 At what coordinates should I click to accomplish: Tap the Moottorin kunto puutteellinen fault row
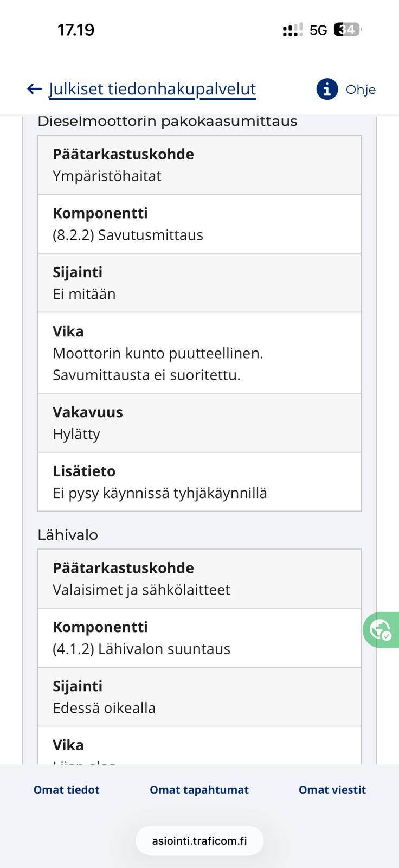tap(200, 353)
